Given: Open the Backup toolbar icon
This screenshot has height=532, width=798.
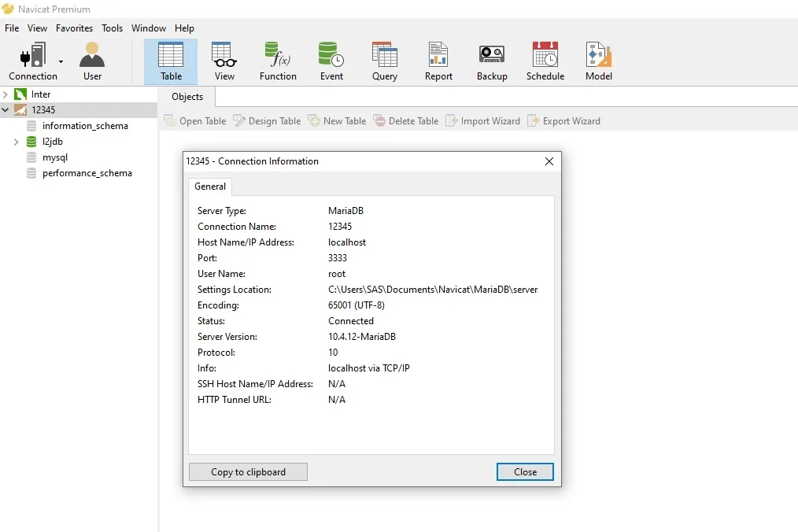Looking at the screenshot, I should click(x=492, y=61).
